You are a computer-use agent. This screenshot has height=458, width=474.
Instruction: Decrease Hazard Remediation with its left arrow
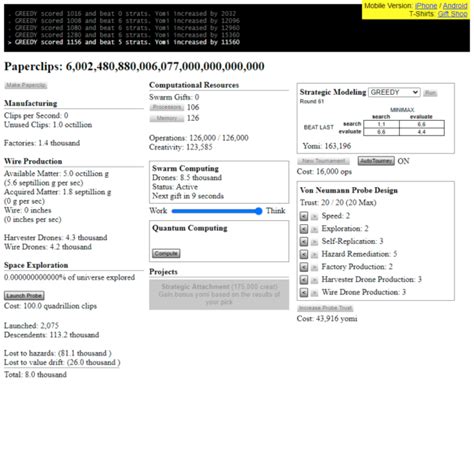pos(303,254)
